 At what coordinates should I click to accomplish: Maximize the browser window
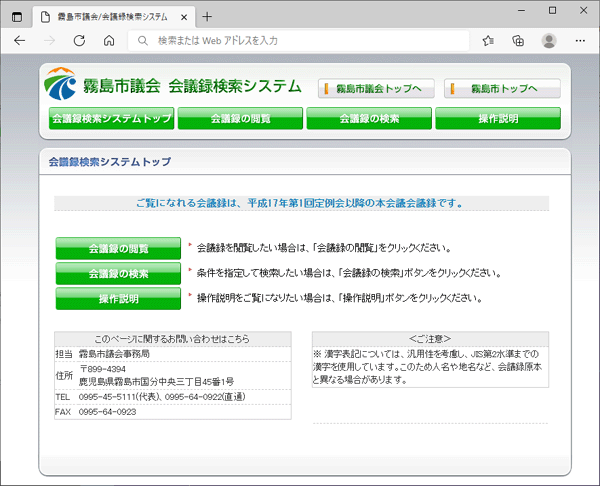(552, 10)
